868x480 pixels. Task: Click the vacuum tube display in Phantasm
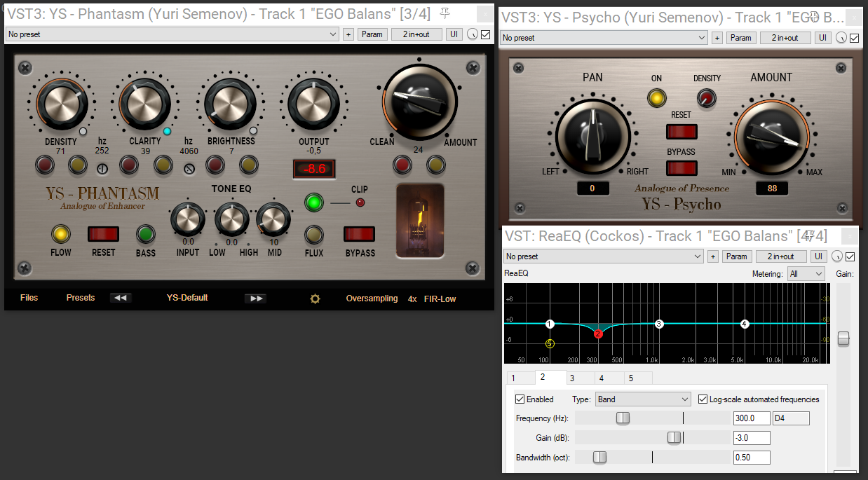click(419, 221)
